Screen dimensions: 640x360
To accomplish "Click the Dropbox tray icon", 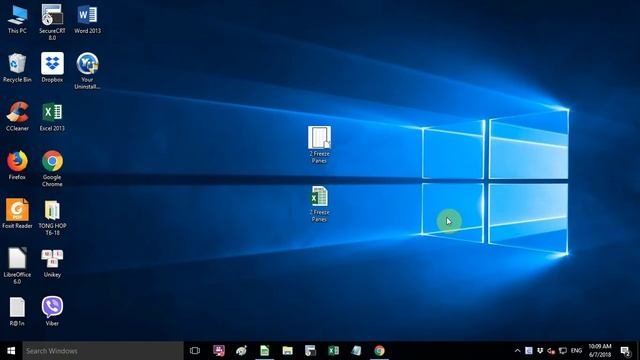I will tap(540, 351).
